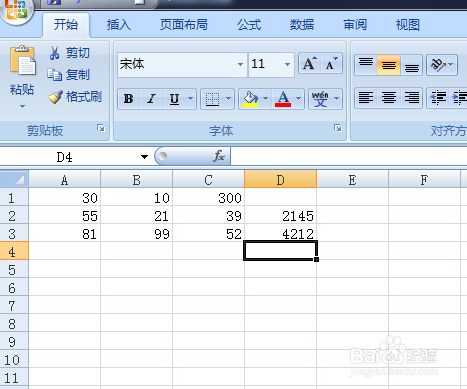
Task: Select column A header
Action: click(x=64, y=180)
